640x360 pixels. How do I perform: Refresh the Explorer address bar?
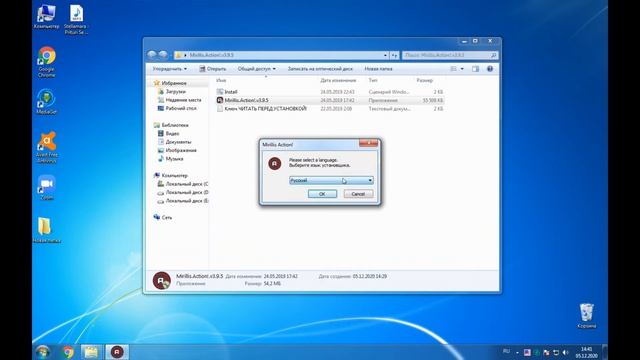[x=394, y=55]
